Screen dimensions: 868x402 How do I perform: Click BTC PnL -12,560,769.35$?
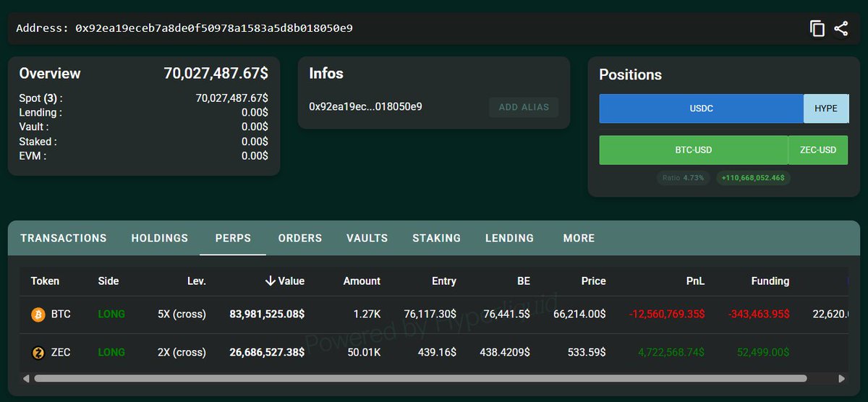(667, 315)
